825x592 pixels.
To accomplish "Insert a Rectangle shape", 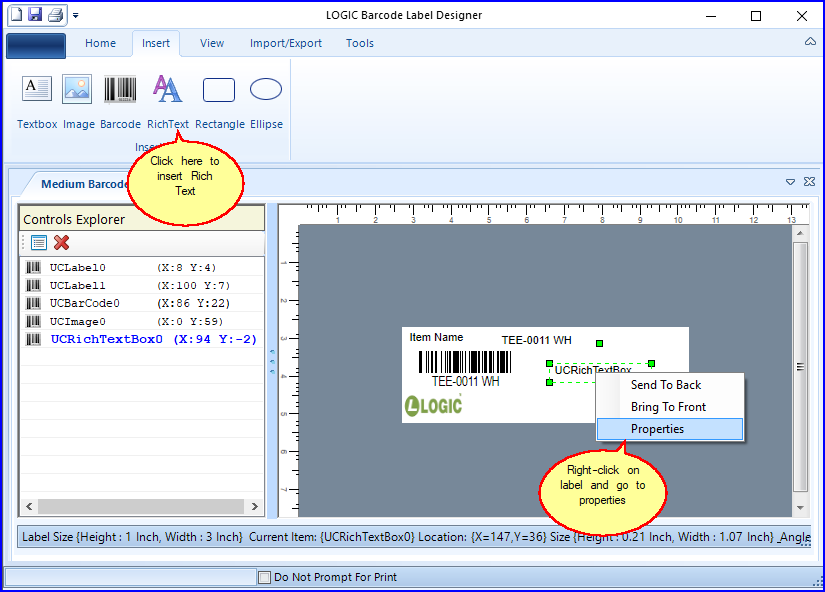I will [220, 102].
